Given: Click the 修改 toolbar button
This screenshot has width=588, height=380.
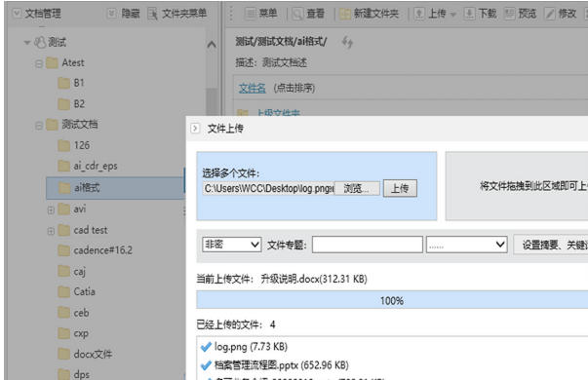Looking at the screenshot, I should tap(561, 14).
